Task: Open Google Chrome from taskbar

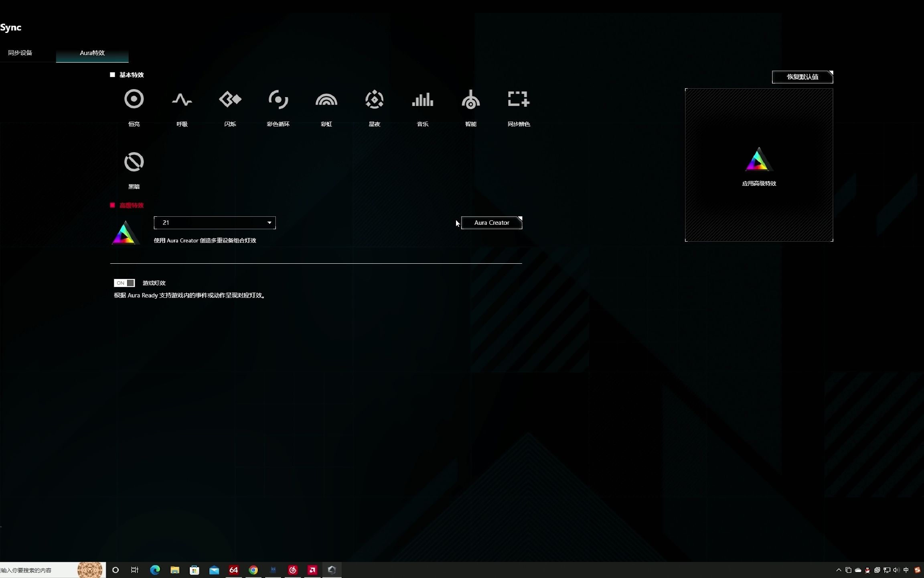Action: click(253, 570)
